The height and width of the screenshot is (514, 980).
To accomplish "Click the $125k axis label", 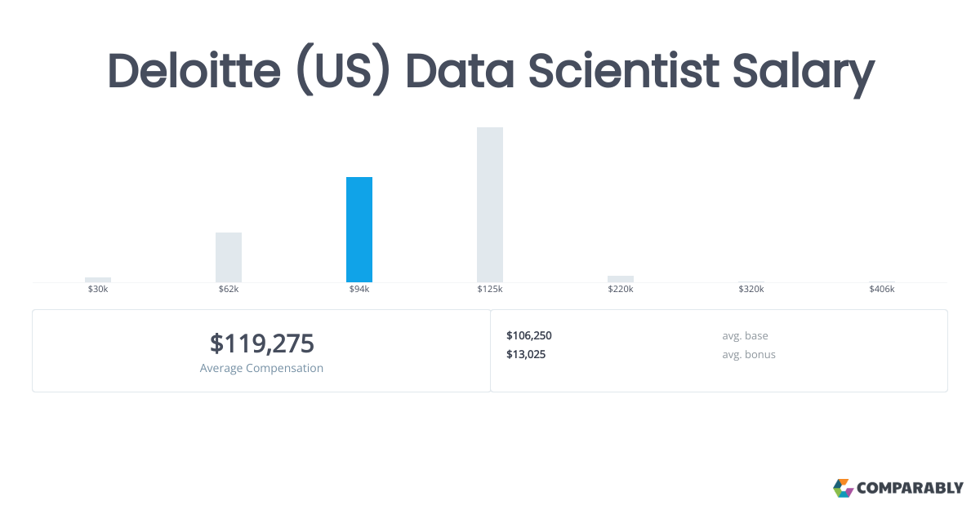I will point(490,290).
